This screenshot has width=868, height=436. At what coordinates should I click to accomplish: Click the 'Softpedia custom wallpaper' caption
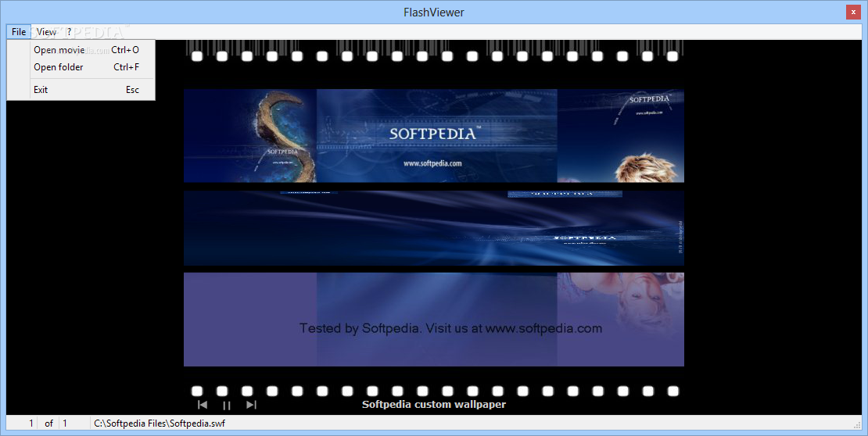(x=433, y=405)
